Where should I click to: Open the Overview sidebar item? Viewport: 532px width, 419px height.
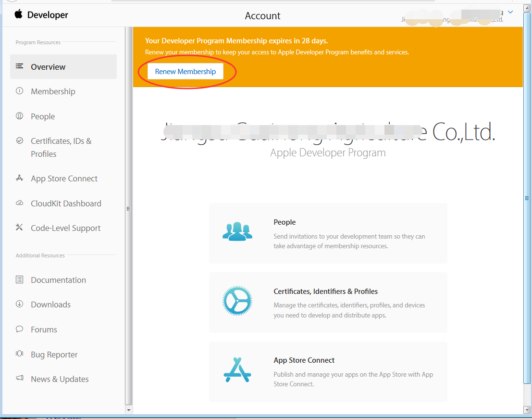63,66
